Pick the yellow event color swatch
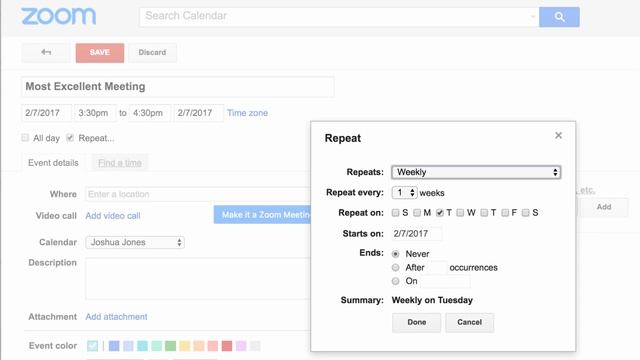Viewport: 640px width, 360px height. point(184,346)
